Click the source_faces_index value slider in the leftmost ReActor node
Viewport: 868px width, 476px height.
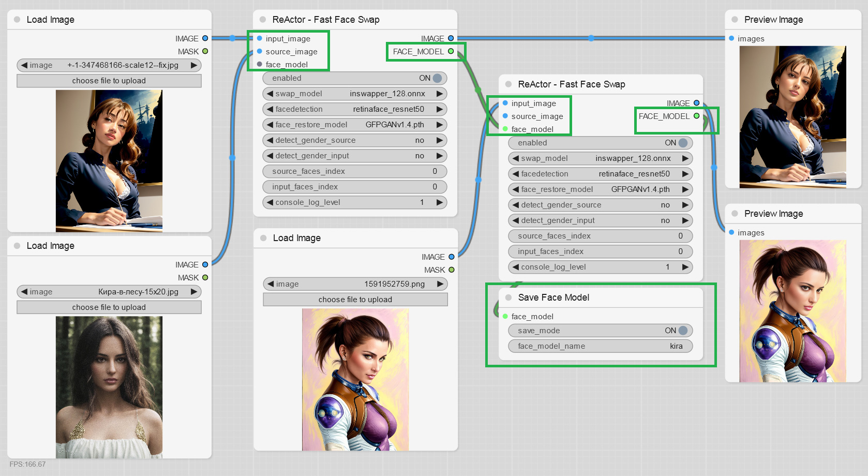(355, 171)
